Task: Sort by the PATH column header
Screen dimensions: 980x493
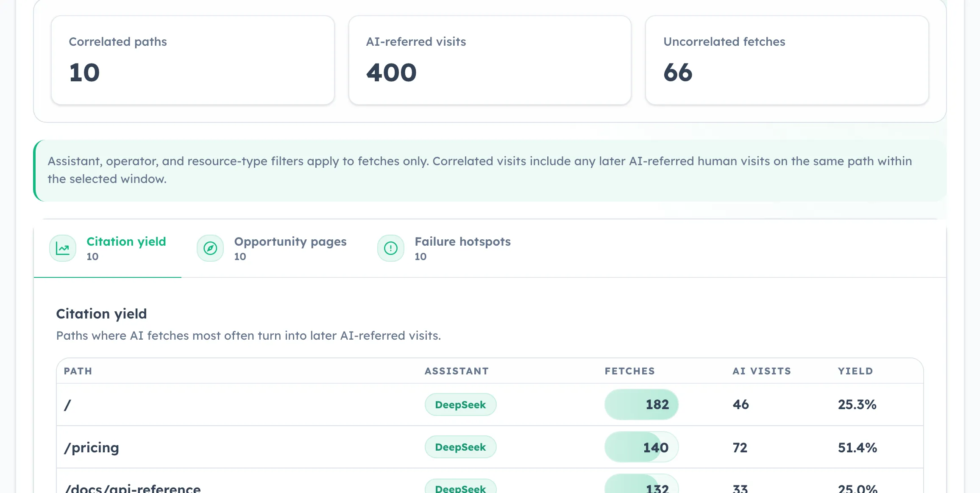Action: 78,371
